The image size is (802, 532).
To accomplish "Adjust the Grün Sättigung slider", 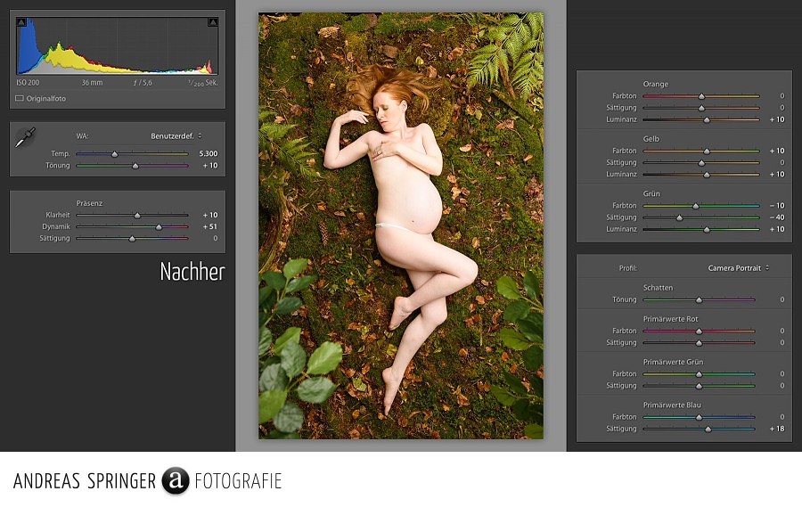I will pyautogui.click(x=679, y=218).
